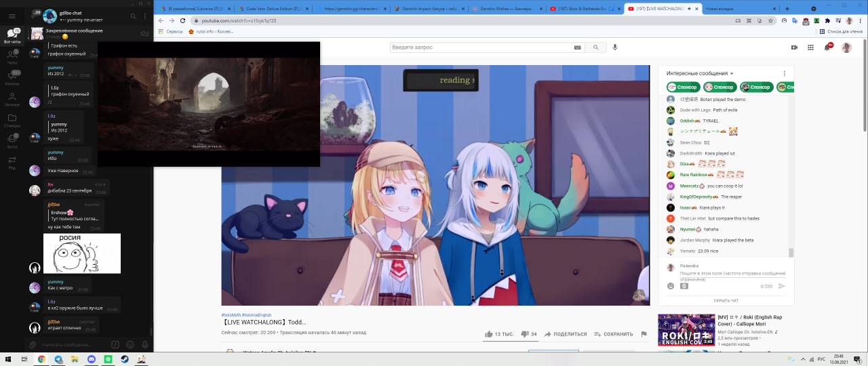Switch to the Code Vein Deluxe Edition tab
The image size is (868, 366).
click(x=273, y=9)
